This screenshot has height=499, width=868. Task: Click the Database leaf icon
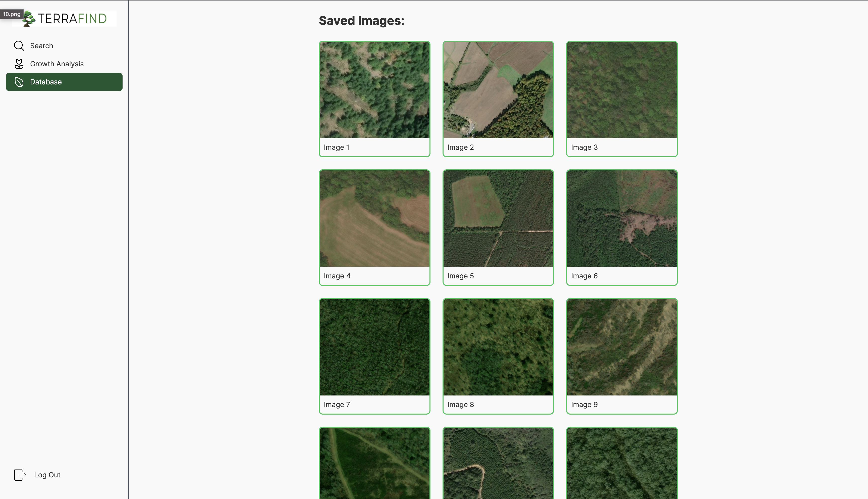pos(19,82)
